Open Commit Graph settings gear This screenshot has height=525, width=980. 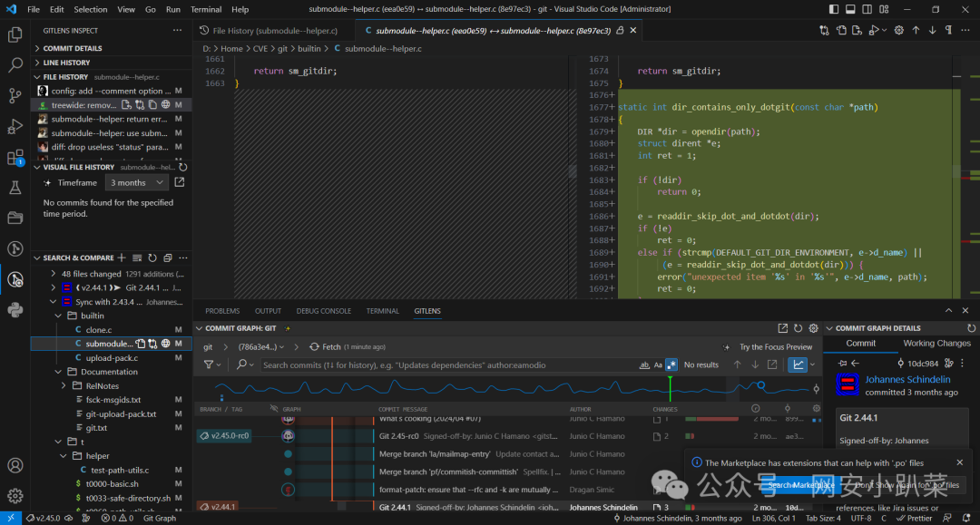click(x=814, y=328)
